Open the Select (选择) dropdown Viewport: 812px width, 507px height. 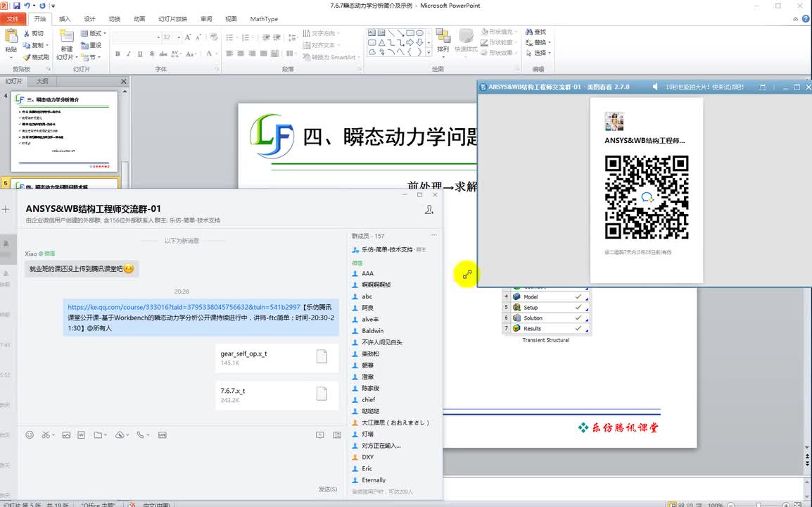(538, 53)
